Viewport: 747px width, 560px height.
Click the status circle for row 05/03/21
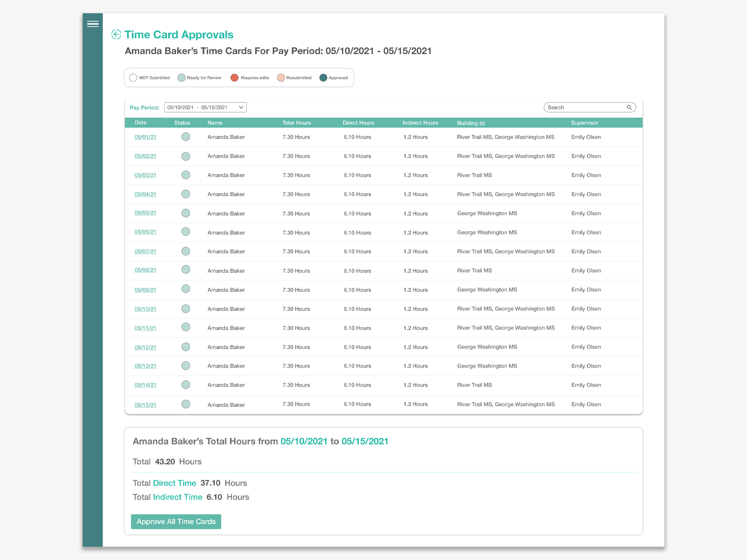point(186,175)
